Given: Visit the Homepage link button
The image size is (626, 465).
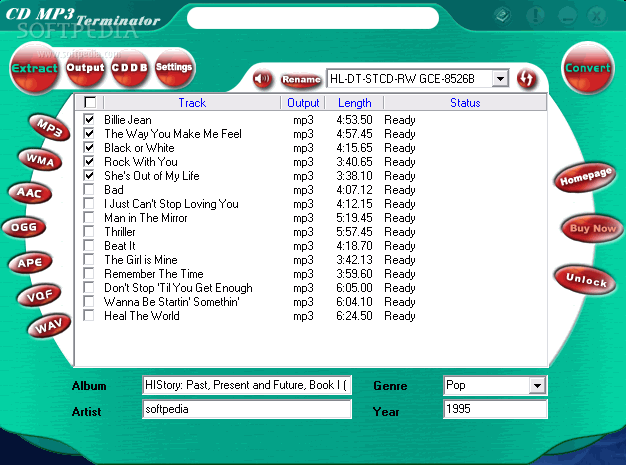Looking at the screenshot, I should click(586, 176).
